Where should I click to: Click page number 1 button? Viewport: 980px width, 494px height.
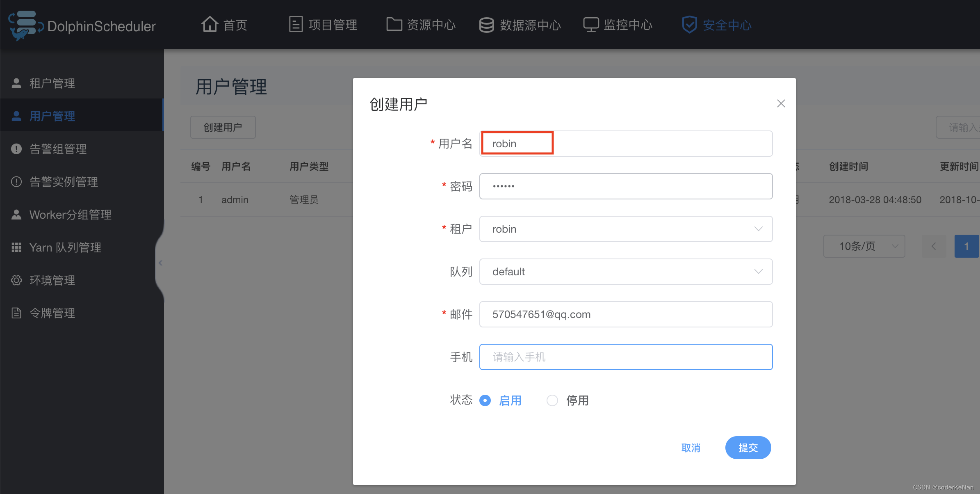(x=966, y=246)
